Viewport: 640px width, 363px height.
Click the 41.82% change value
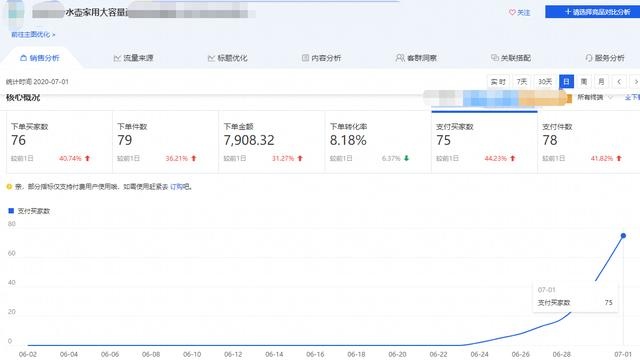(x=602, y=158)
